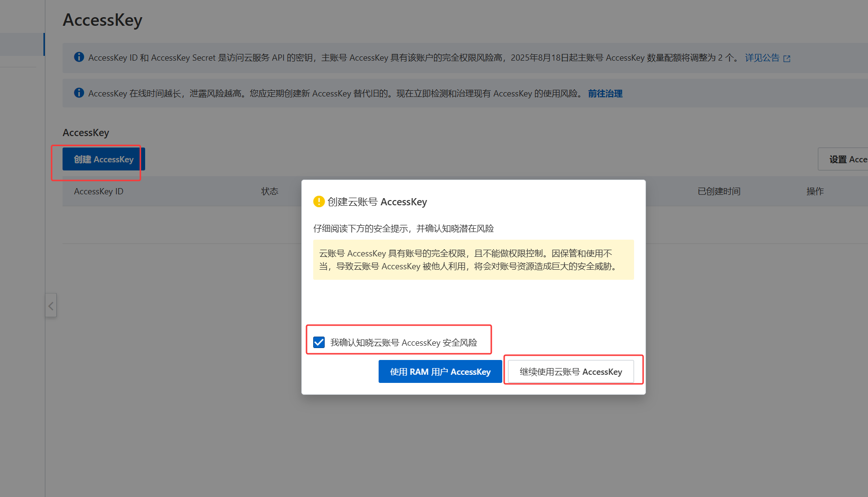Open the 前往治理 link
This screenshot has width=868, height=497.
click(x=605, y=94)
